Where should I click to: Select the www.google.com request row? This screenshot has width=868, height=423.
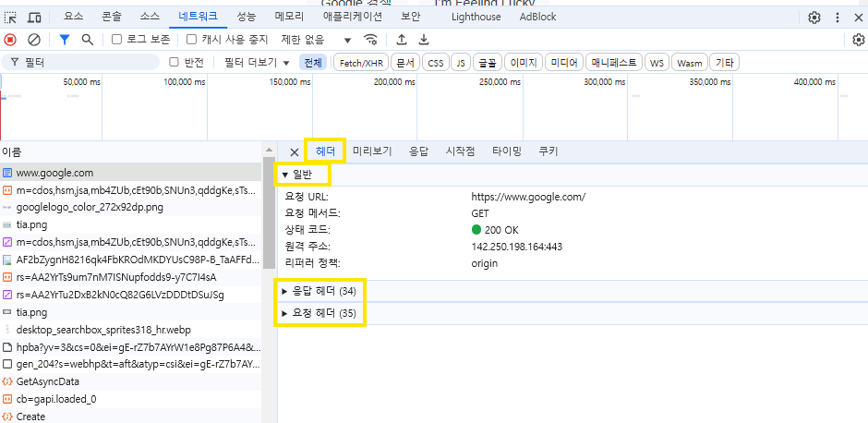131,173
